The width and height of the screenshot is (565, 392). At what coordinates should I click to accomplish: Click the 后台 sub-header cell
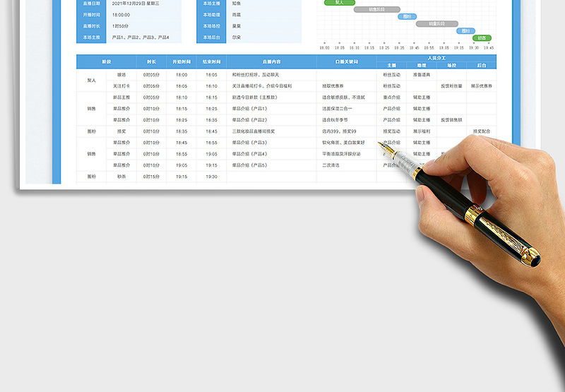click(482, 66)
